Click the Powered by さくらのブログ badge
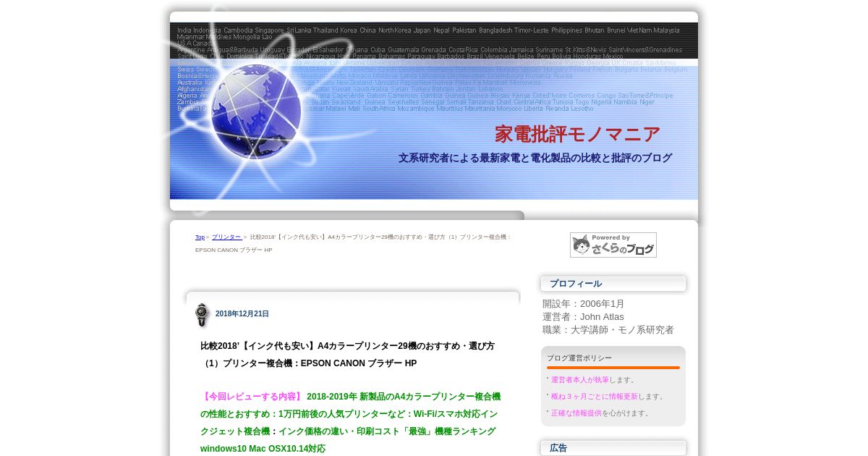This screenshot has height=456, width=868. point(613,245)
